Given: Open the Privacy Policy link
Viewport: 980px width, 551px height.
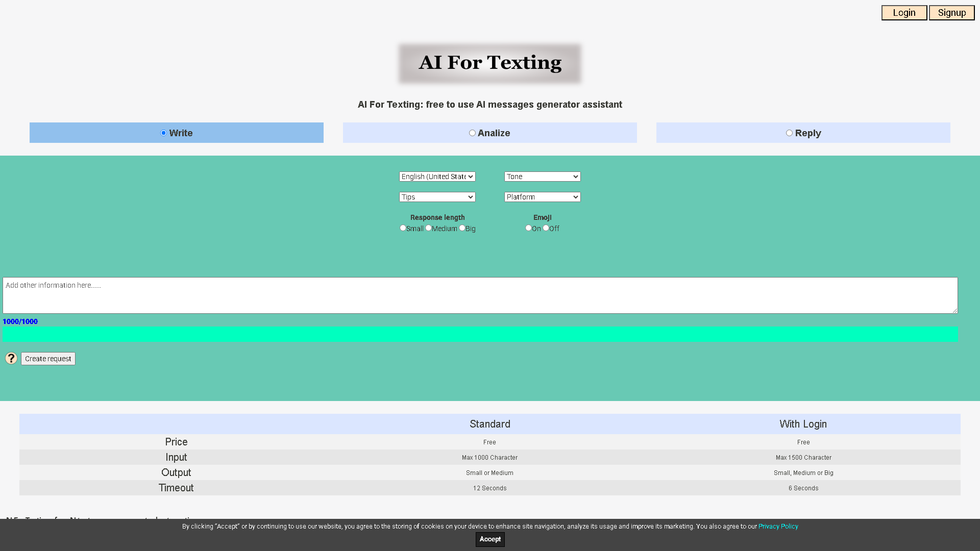Looking at the screenshot, I should [x=778, y=526].
